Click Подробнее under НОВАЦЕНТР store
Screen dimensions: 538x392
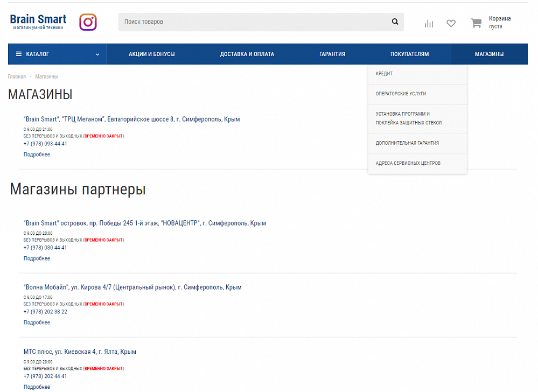point(37,258)
